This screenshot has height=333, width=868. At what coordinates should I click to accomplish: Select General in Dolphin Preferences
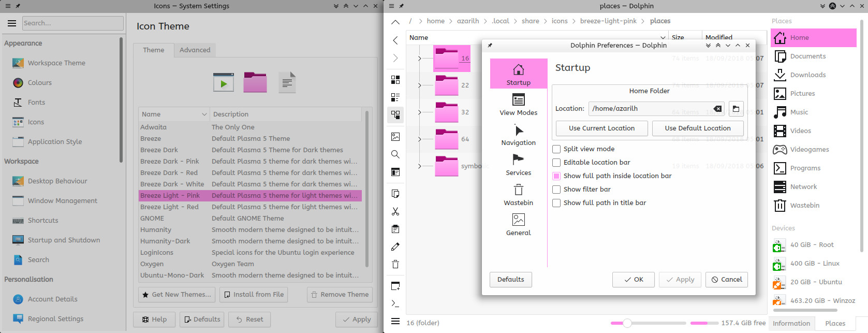[519, 224]
